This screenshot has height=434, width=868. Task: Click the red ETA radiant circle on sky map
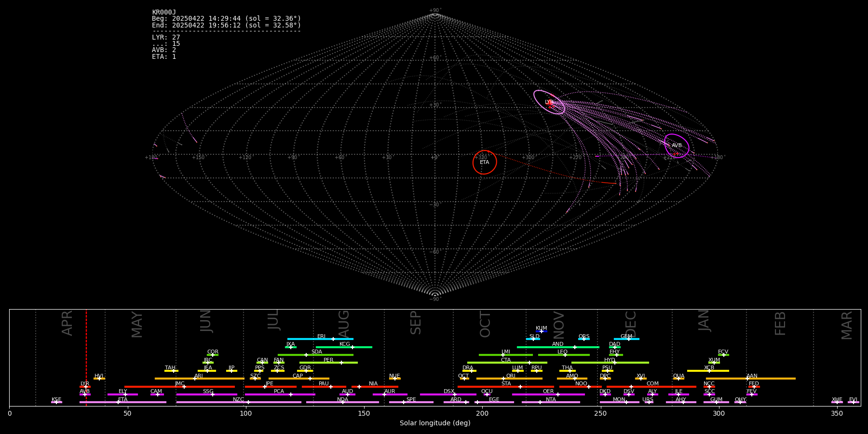point(485,162)
